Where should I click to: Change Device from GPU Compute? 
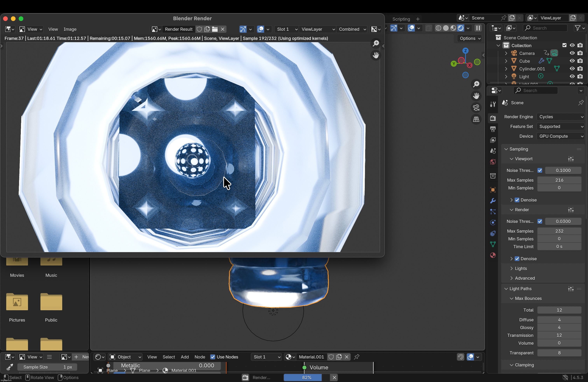[x=560, y=136]
